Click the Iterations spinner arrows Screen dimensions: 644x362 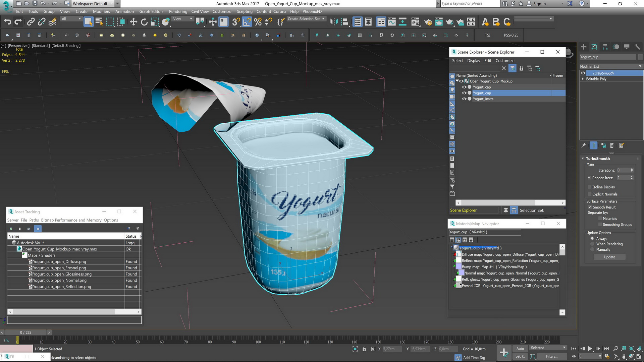click(x=632, y=170)
